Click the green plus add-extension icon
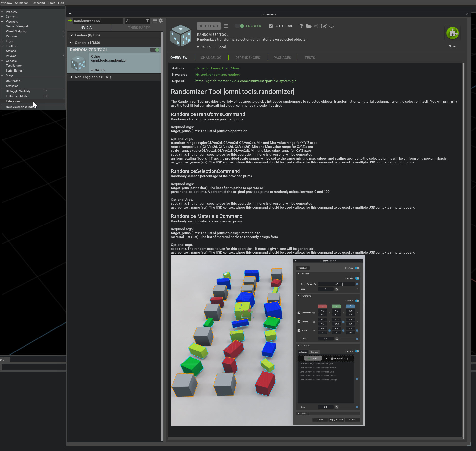The image size is (476, 451). point(70,21)
